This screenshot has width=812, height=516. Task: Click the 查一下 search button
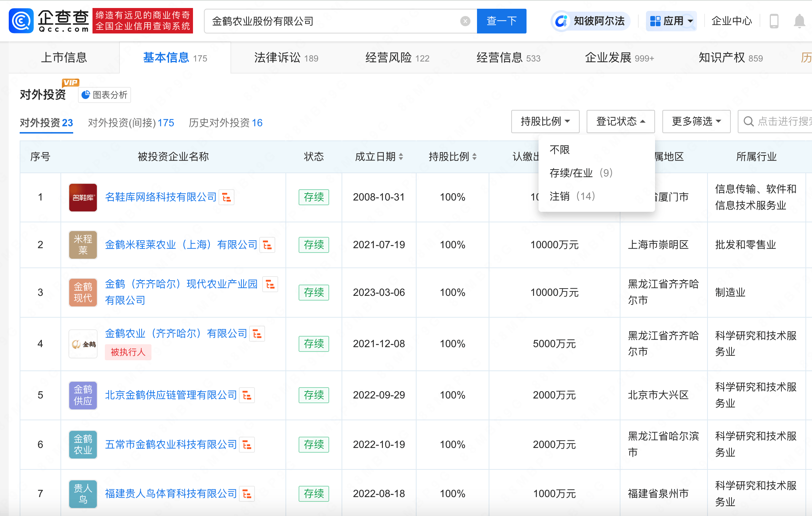501,21
